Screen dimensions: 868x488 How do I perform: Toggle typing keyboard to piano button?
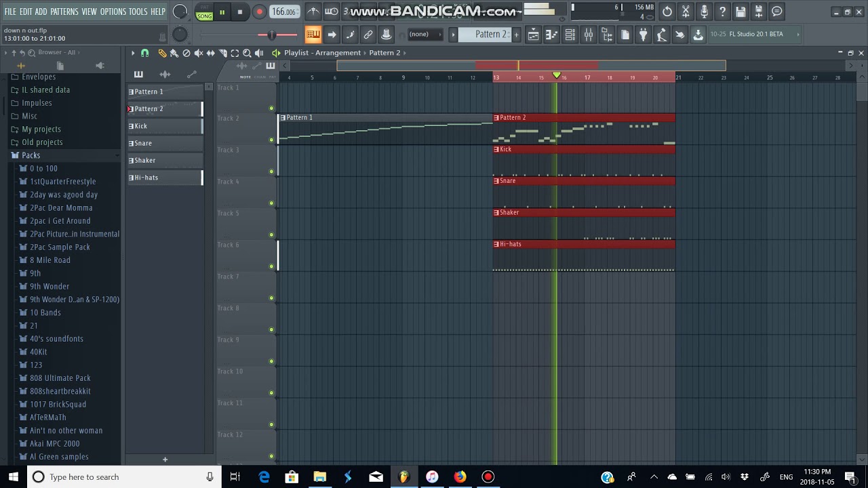click(313, 35)
